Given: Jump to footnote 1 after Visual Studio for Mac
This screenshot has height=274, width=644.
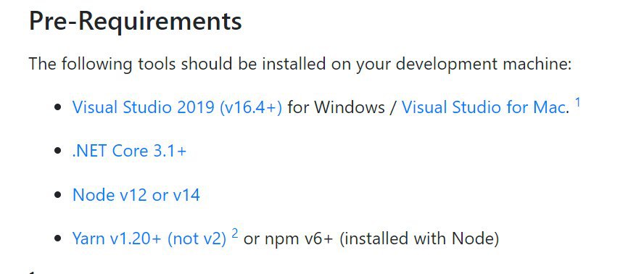Looking at the screenshot, I should pos(577,102).
